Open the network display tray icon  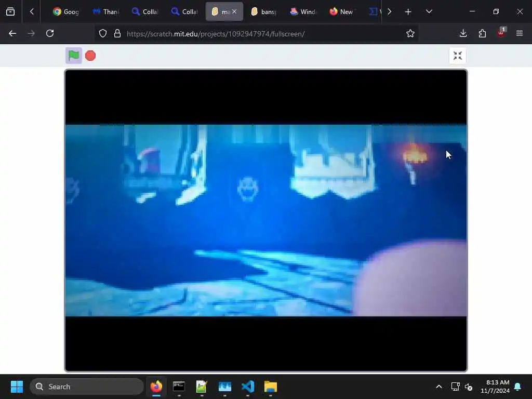(x=455, y=387)
